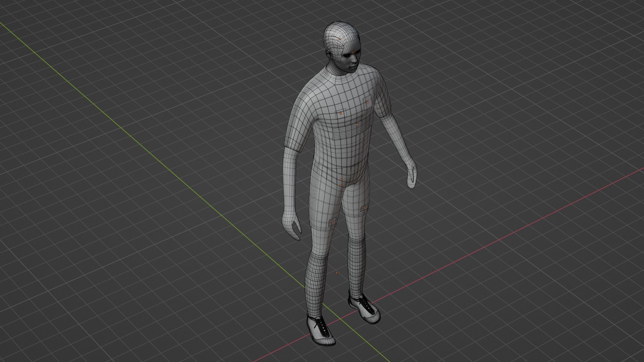Click the isolated orange origin dot between the shins
Viewport: 644px width, 362px height.
(x=337, y=273)
